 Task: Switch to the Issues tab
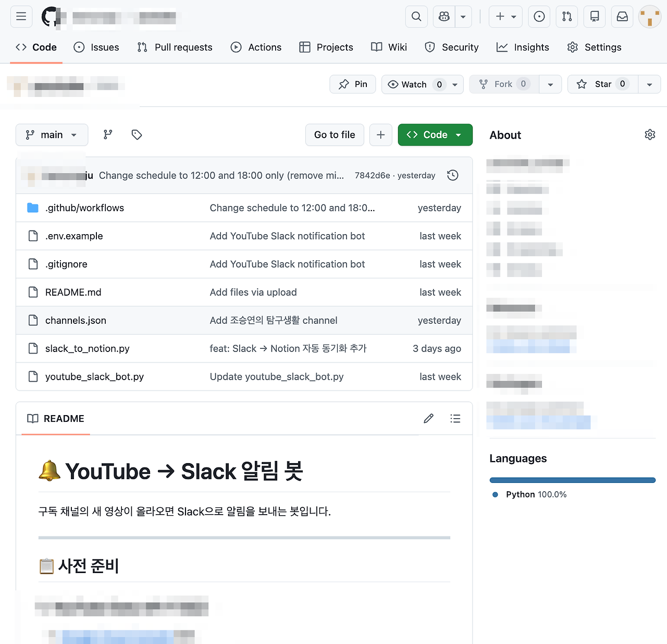[96, 47]
